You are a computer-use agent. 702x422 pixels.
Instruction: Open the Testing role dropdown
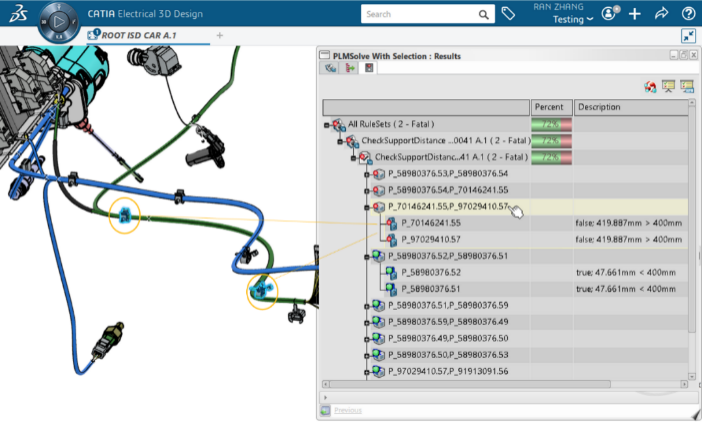pyautogui.click(x=574, y=19)
